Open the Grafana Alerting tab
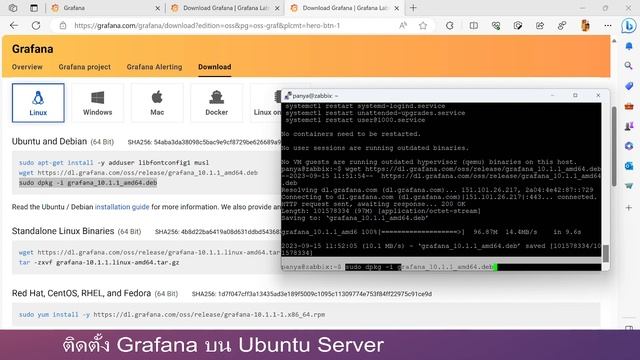The width and height of the screenshot is (640, 360). pos(154,67)
